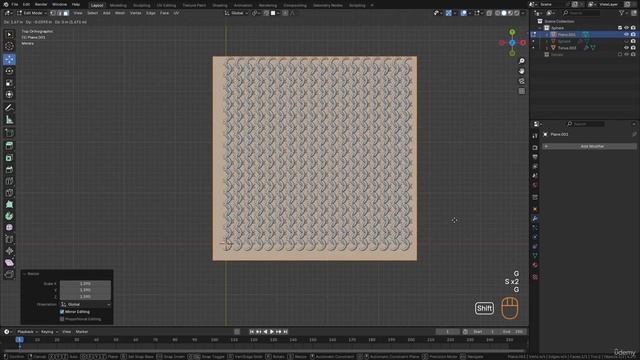
Task: Select the Shrink/Fatten tool
Action: click(x=9, y=251)
